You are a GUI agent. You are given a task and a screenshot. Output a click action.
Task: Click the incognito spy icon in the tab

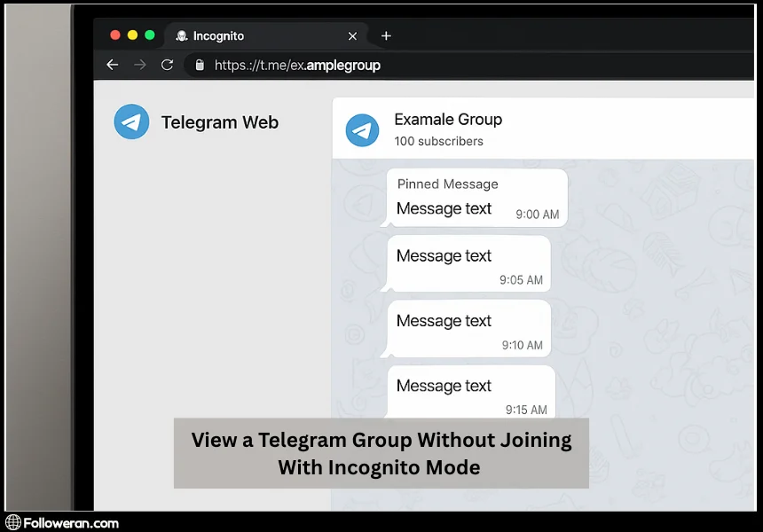(184, 35)
